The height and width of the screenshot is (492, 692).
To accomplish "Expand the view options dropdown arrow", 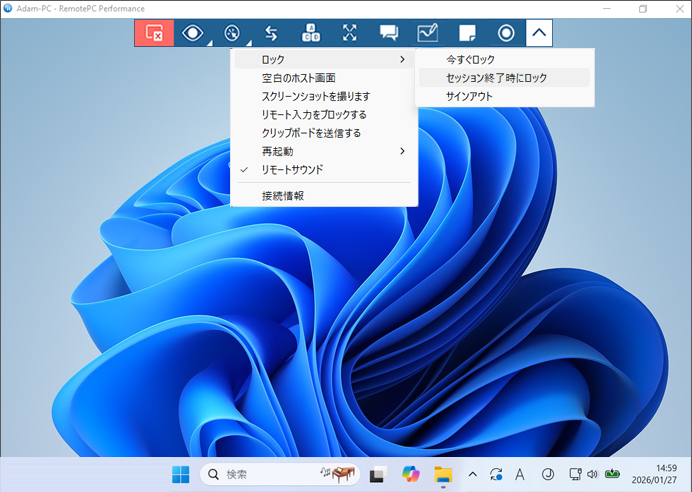I will [210, 43].
